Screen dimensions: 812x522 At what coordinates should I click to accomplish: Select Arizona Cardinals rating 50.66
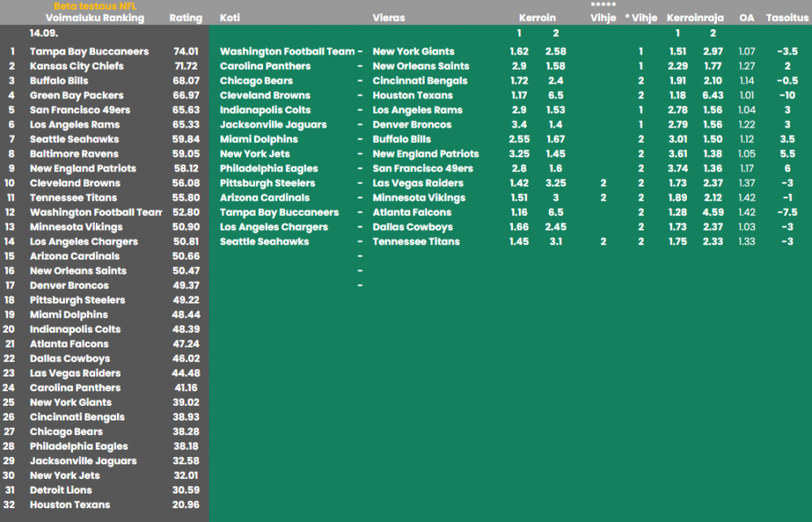pos(186,257)
